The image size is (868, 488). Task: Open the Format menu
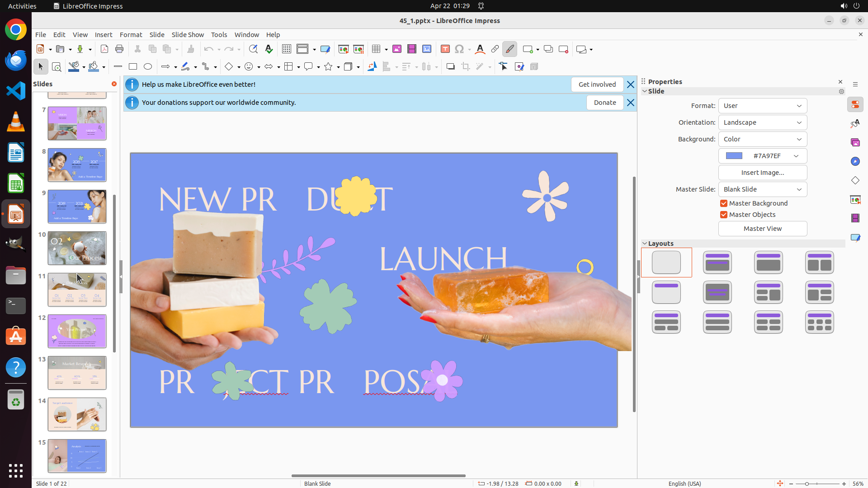[131, 35]
